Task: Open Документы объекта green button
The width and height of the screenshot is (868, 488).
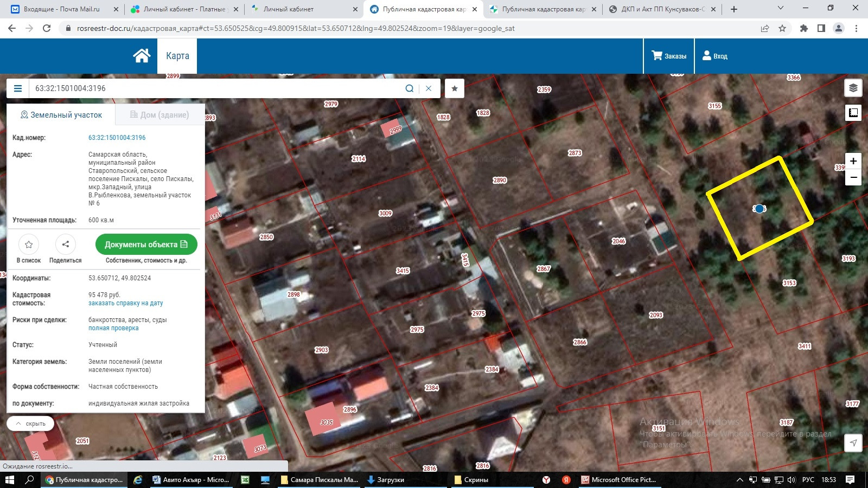Action: point(146,245)
